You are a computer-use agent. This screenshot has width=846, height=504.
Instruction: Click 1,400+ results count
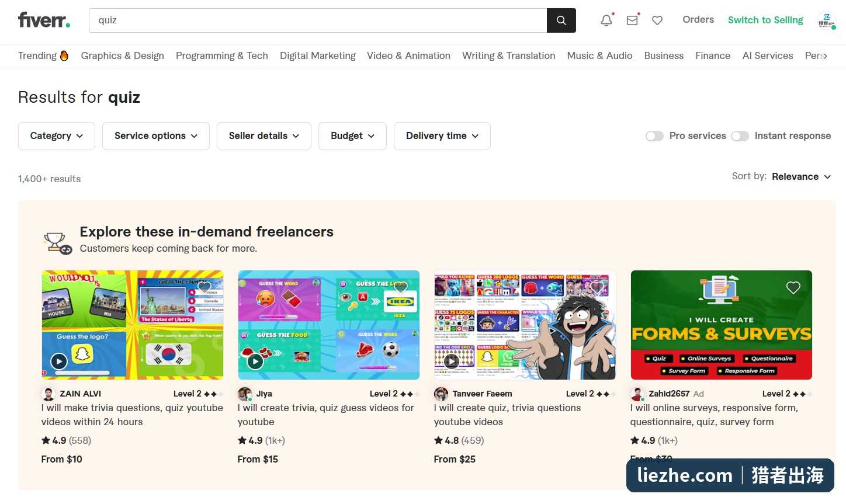point(50,179)
